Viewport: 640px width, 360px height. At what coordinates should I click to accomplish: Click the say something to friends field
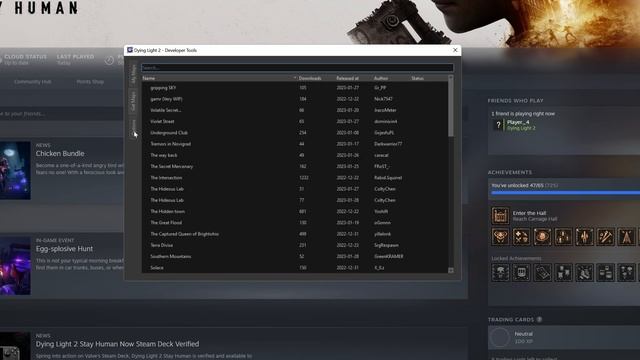click(x=61, y=113)
